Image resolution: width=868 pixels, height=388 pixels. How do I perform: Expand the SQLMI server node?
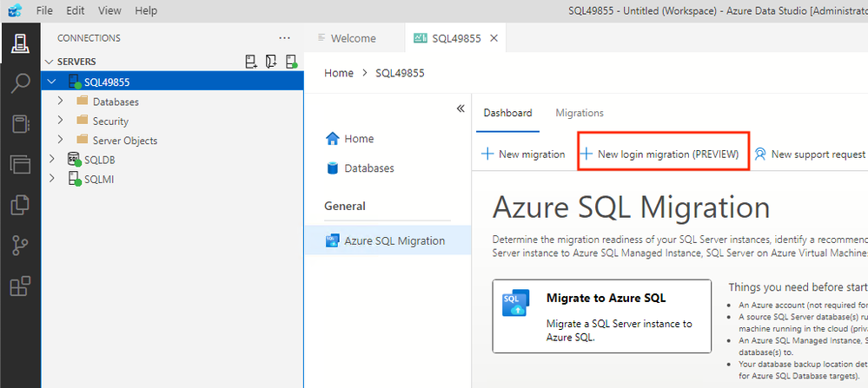(52, 179)
